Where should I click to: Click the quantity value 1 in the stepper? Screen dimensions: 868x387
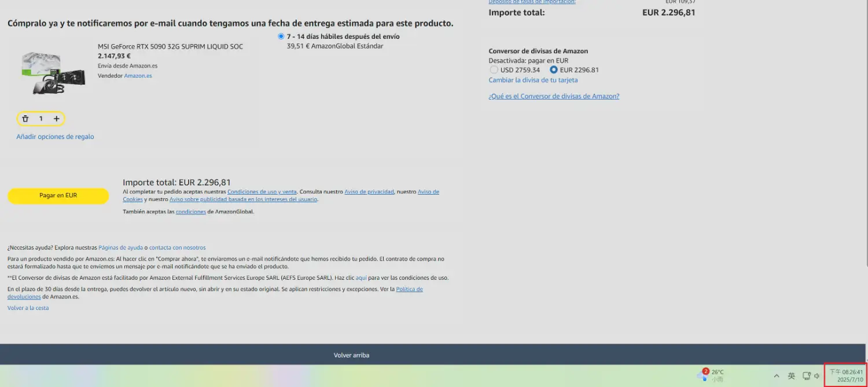pos(41,119)
